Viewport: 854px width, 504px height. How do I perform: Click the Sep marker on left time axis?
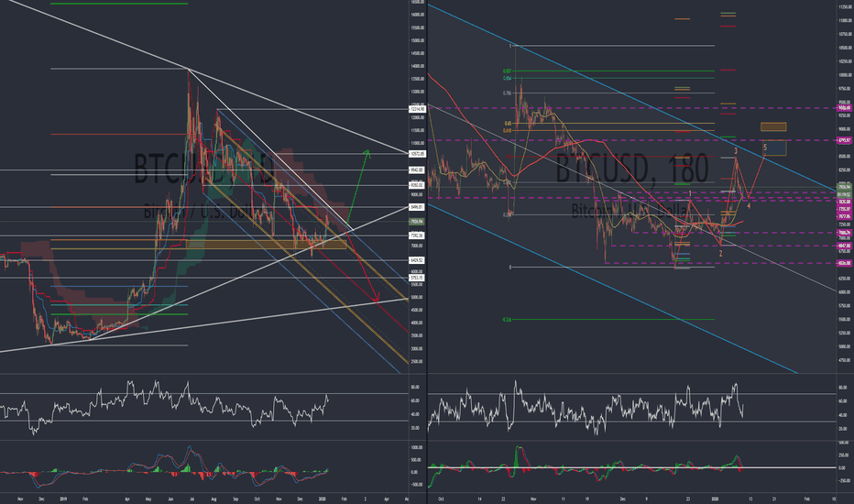tap(235, 499)
